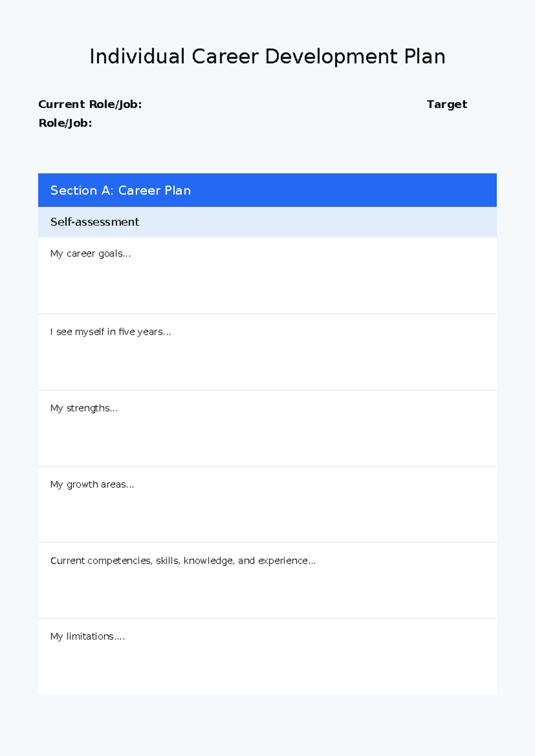535x756 pixels.
Task: Click the My strengths prompt text
Action: [84, 408]
